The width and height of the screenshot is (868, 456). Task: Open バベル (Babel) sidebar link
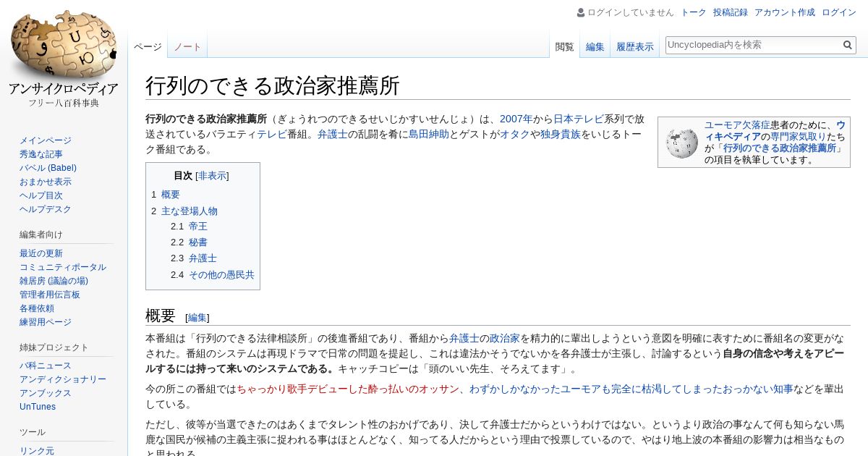click(x=48, y=168)
